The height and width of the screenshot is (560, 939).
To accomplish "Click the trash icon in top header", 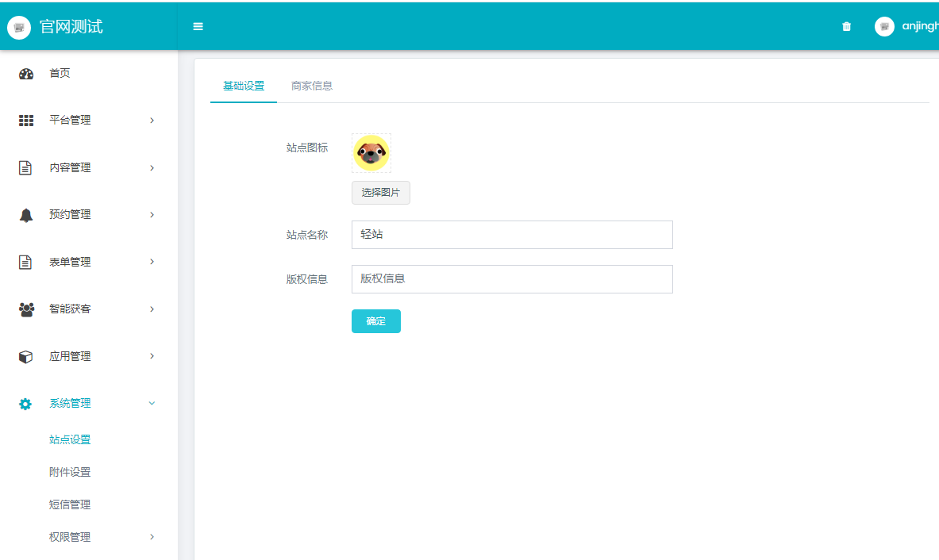I will click(846, 27).
